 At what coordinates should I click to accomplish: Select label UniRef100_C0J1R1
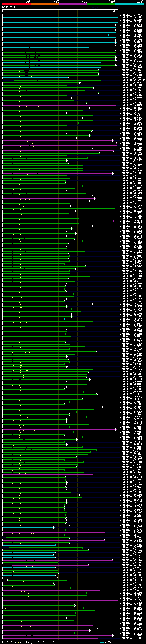[131, 337]
